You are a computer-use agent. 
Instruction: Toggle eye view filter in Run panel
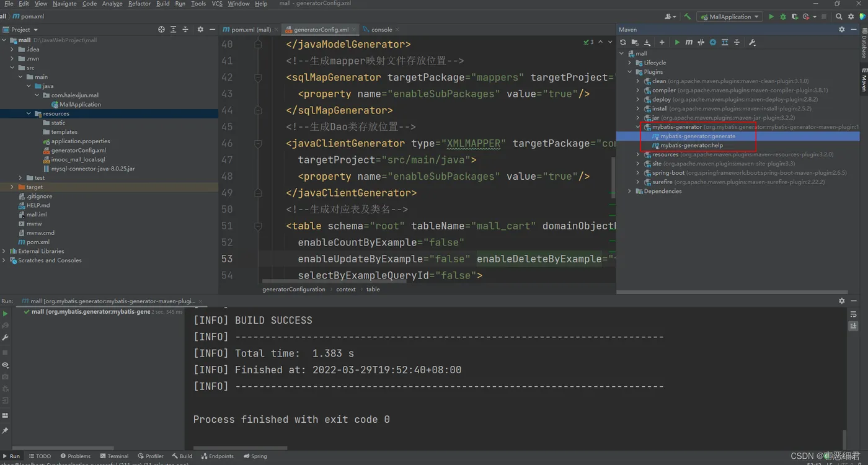(6, 365)
